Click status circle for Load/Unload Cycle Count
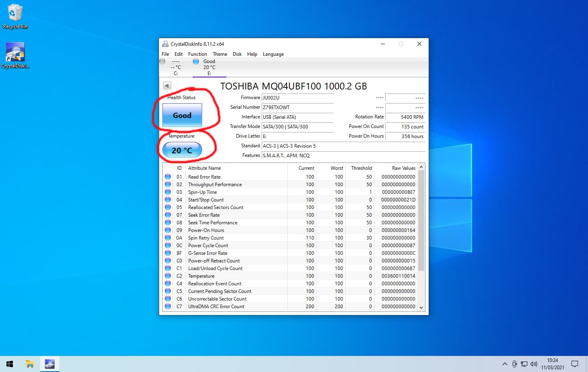 click(168, 268)
